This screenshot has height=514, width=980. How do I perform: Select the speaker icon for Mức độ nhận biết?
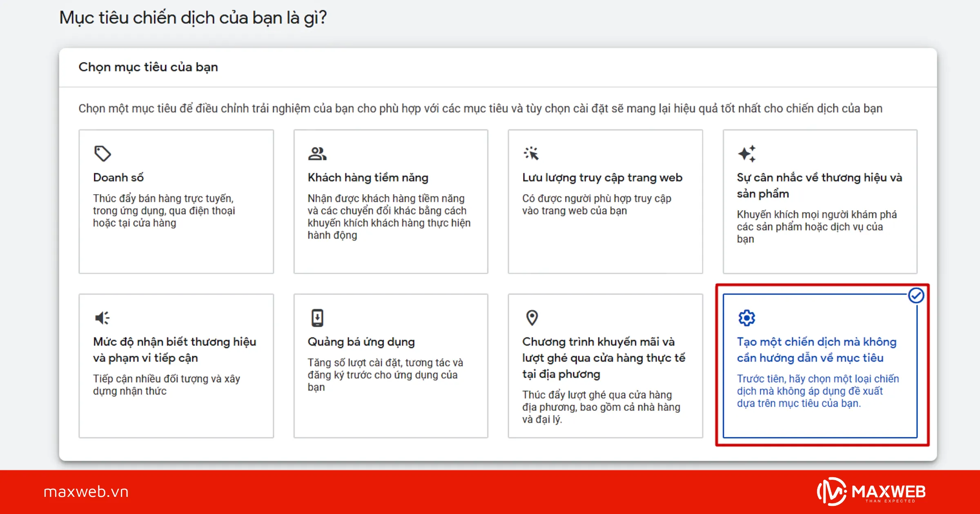click(102, 317)
